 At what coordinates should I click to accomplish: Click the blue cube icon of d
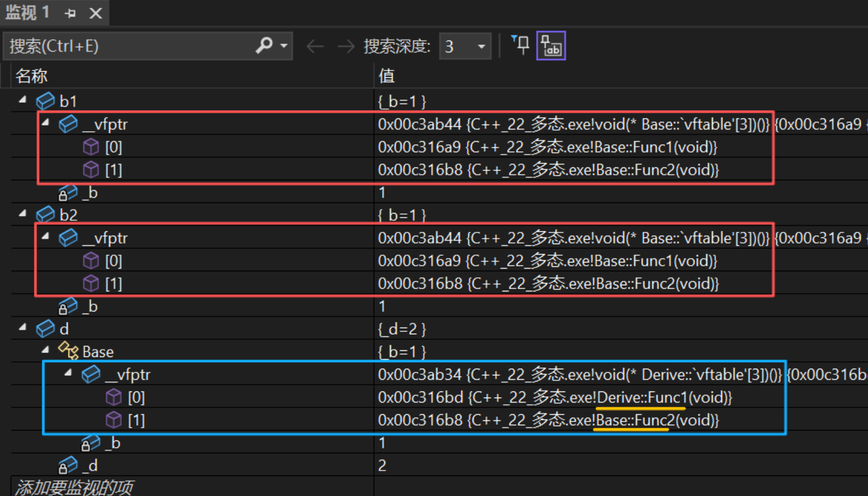click(45, 329)
